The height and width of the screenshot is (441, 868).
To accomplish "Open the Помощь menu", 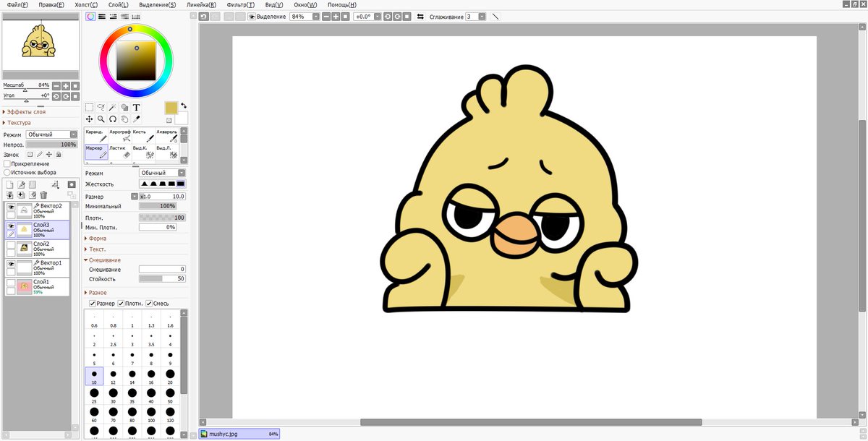I will 341,4.
